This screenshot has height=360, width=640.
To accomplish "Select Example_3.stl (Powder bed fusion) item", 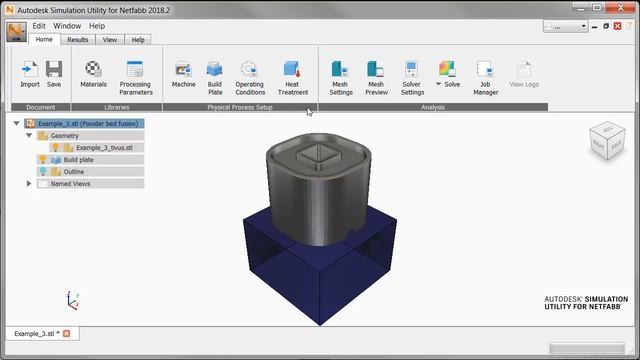I will pyautogui.click(x=84, y=123).
